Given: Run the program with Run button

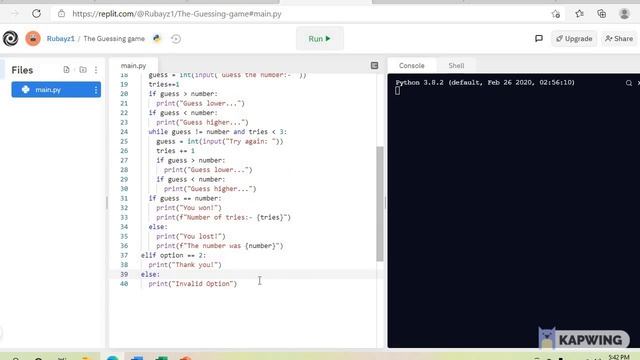Looking at the screenshot, I should (320, 38).
